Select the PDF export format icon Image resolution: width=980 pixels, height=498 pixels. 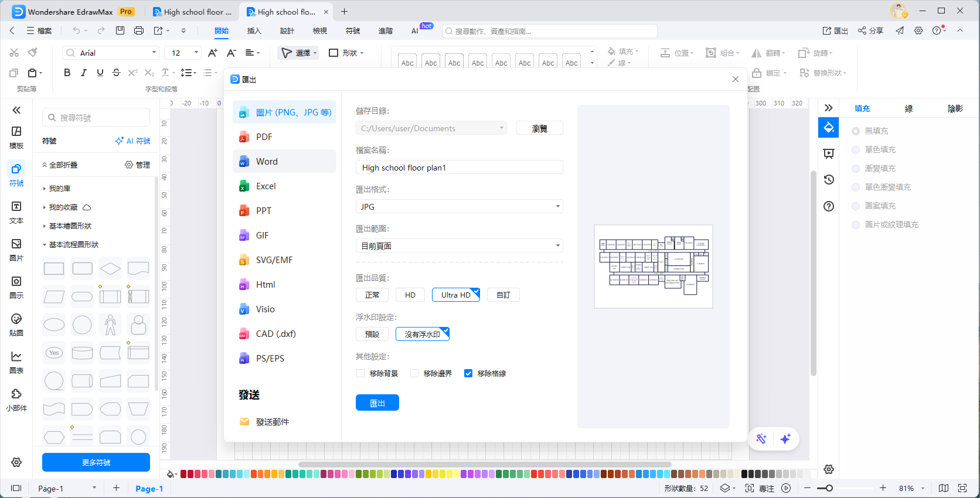(x=244, y=137)
